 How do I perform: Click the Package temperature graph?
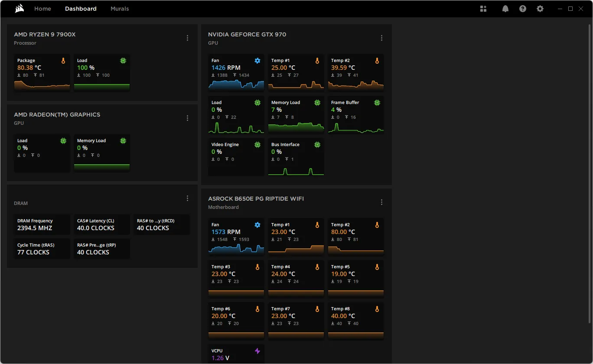click(42, 85)
